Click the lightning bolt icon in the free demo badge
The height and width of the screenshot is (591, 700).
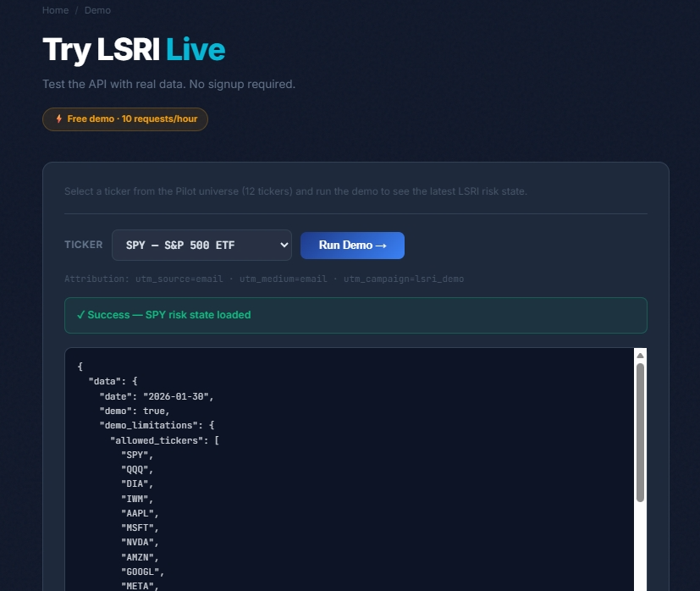pyautogui.click(x=58, y=119)
